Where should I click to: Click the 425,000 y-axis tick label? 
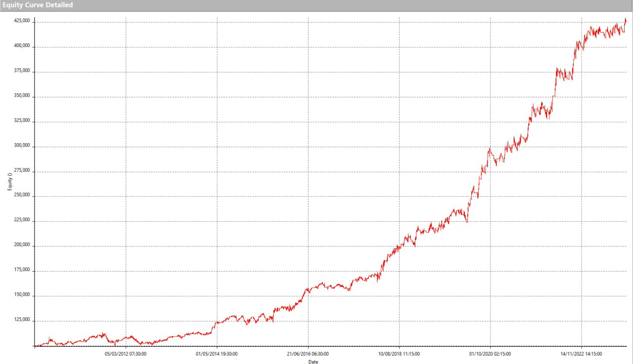pyautogui.click(x=22, y=21)
